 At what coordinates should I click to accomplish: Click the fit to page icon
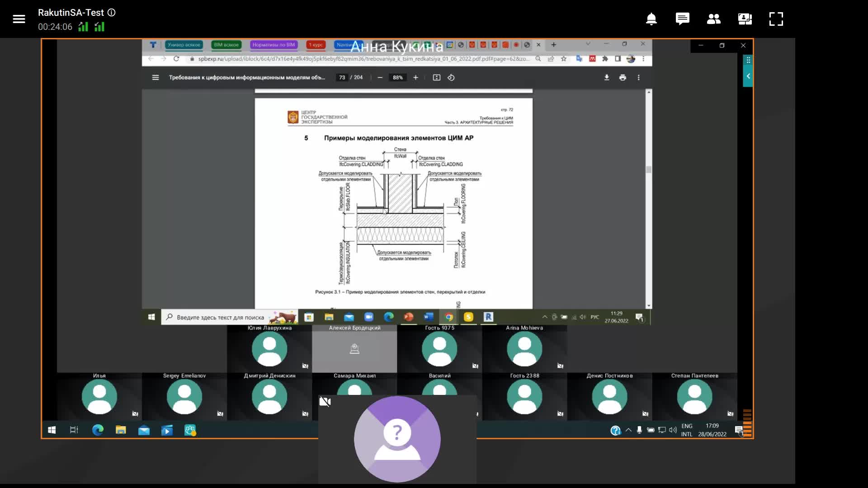[x=437, y=78]
